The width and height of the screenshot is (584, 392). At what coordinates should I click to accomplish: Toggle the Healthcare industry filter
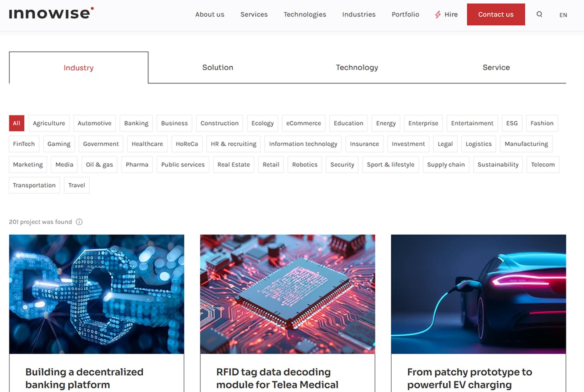pyautogui.click(x=147, y=144)
